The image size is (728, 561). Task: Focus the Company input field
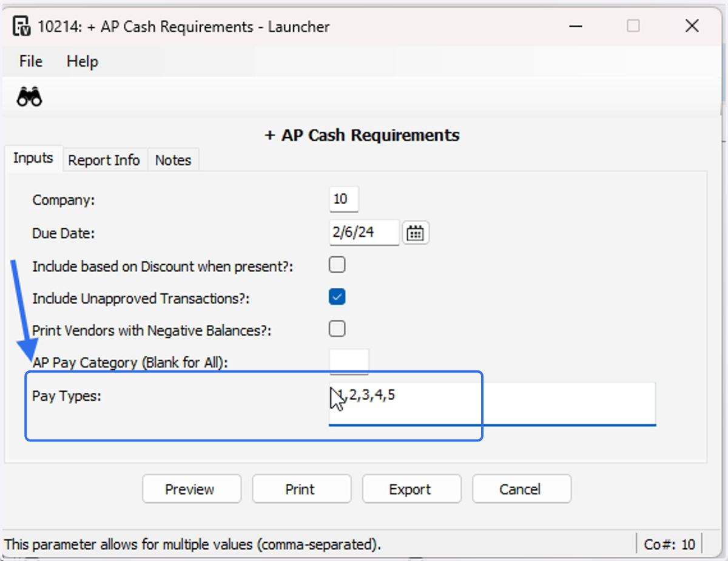(343, 199)
